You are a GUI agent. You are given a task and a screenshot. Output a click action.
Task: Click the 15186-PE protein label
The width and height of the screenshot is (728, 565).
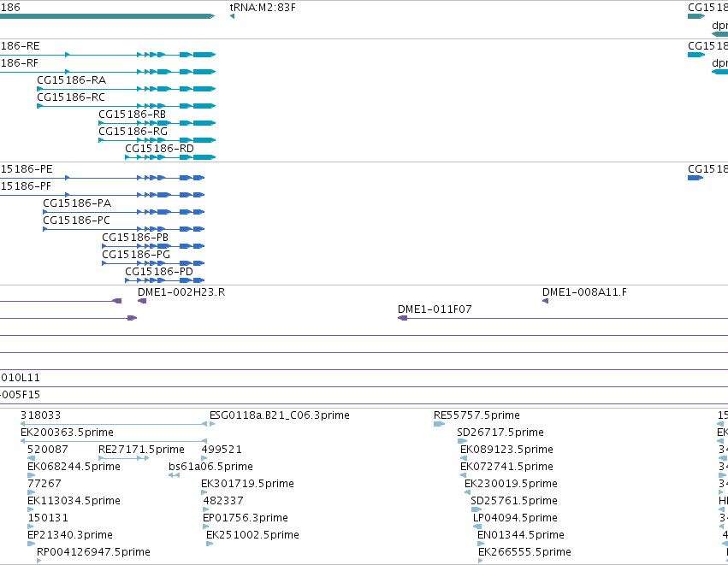[27, 169]
